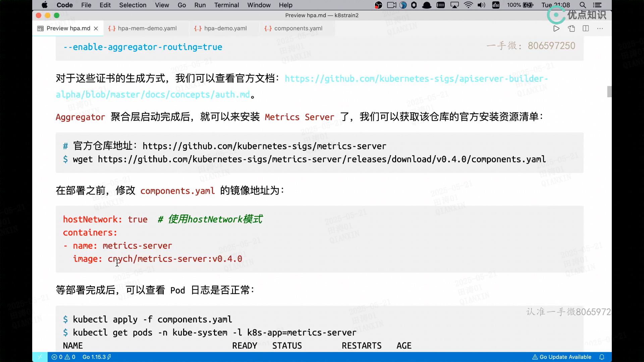This screenshot has height=362, width=644.
Task: Close the Preview hpa.md tab
Action: (x=96, y=28)
